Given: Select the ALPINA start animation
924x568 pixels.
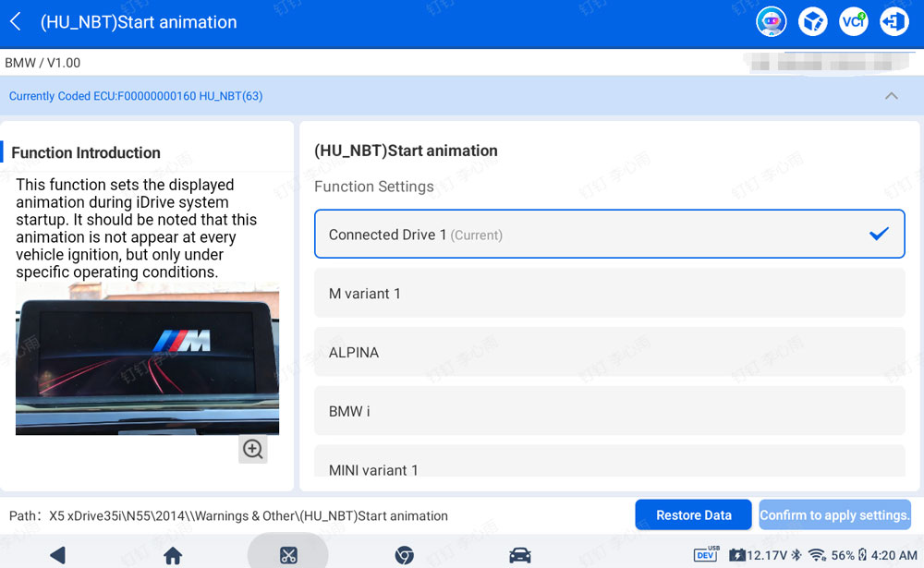Looking at the screenshot, I should (x=609, y=352).
